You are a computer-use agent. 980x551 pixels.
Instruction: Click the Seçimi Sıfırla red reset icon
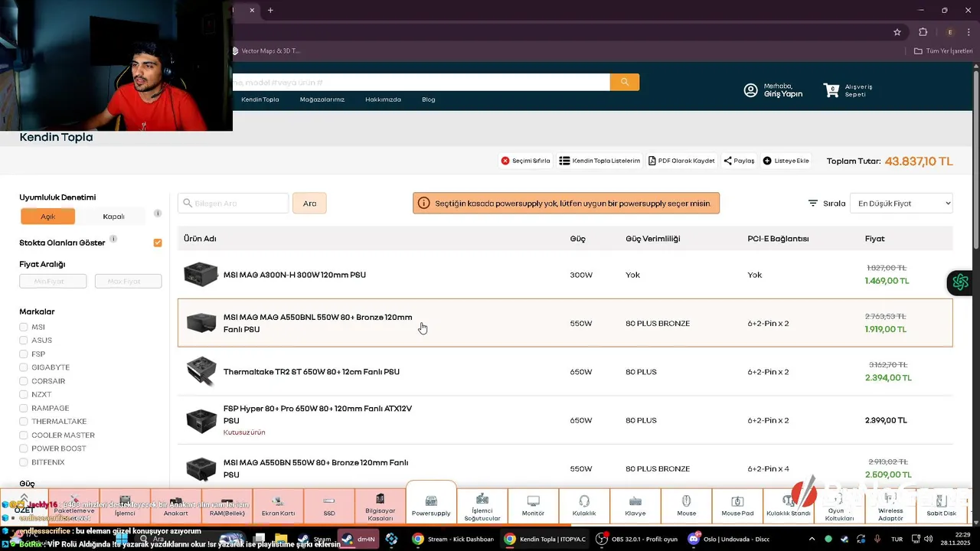[x=505, y=161]
